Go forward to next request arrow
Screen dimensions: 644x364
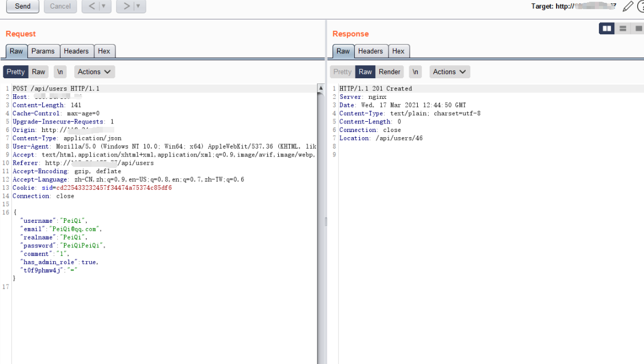coord(126,6)
